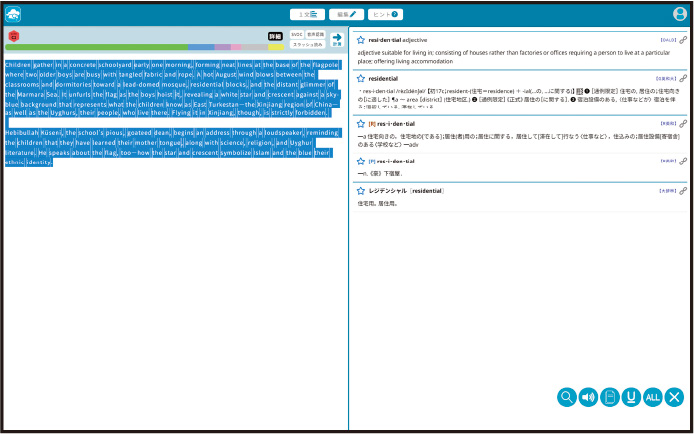The height and width of the screenshot is (434, 694).
Task: Open the 1文 sentence view tab
Action: tap(306, 14)
